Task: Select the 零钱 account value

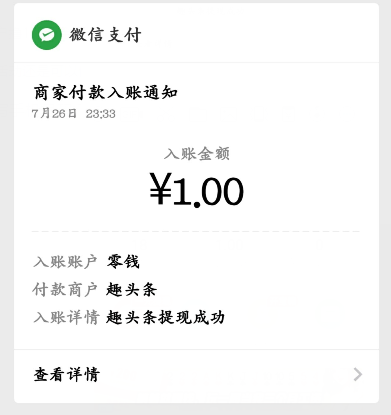Action: (x=123, y=262)
